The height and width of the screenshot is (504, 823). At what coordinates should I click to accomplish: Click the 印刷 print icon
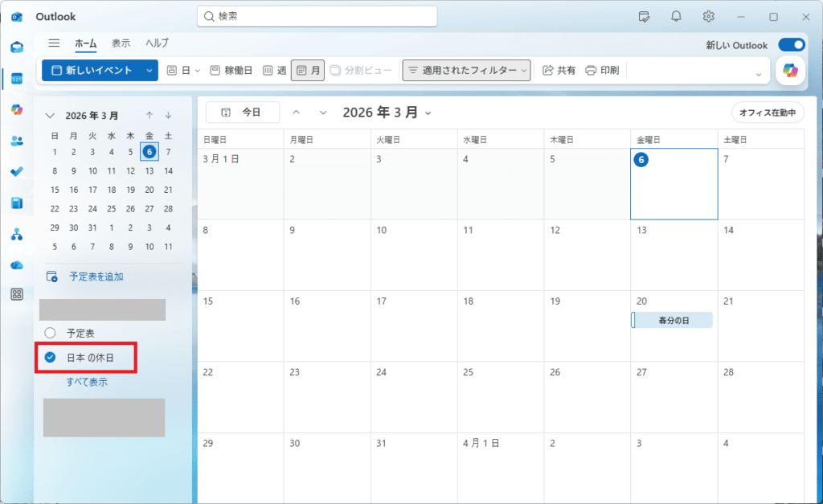click(x=593, y=70)
